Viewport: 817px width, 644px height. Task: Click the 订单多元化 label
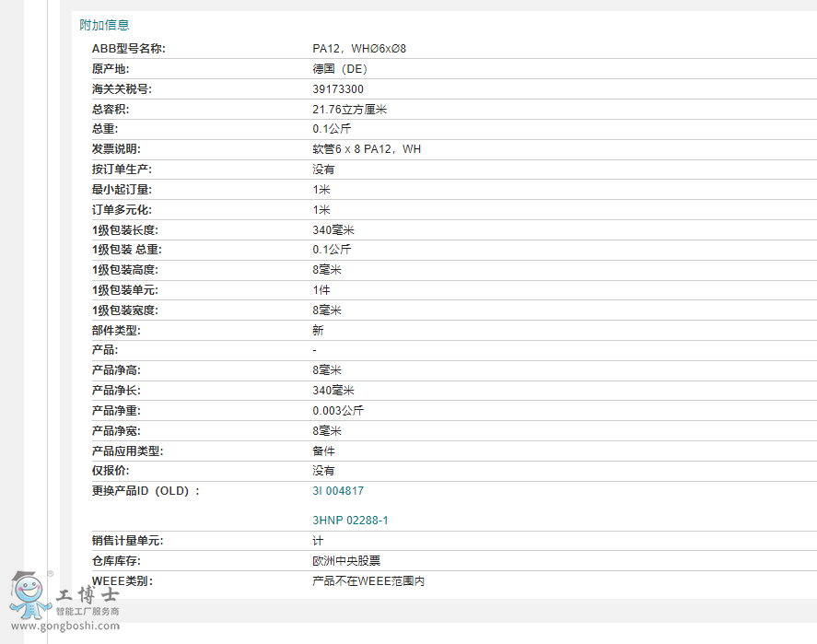122,210
